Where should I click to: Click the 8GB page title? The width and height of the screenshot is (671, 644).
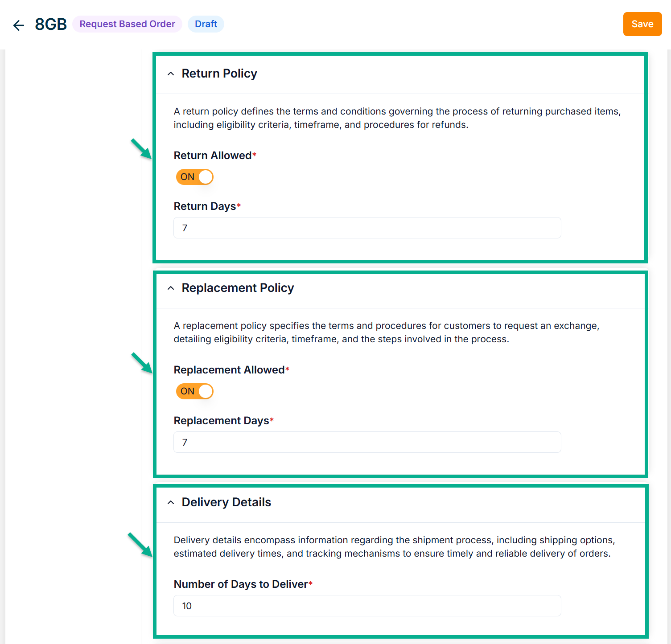[x=51, y=25]
